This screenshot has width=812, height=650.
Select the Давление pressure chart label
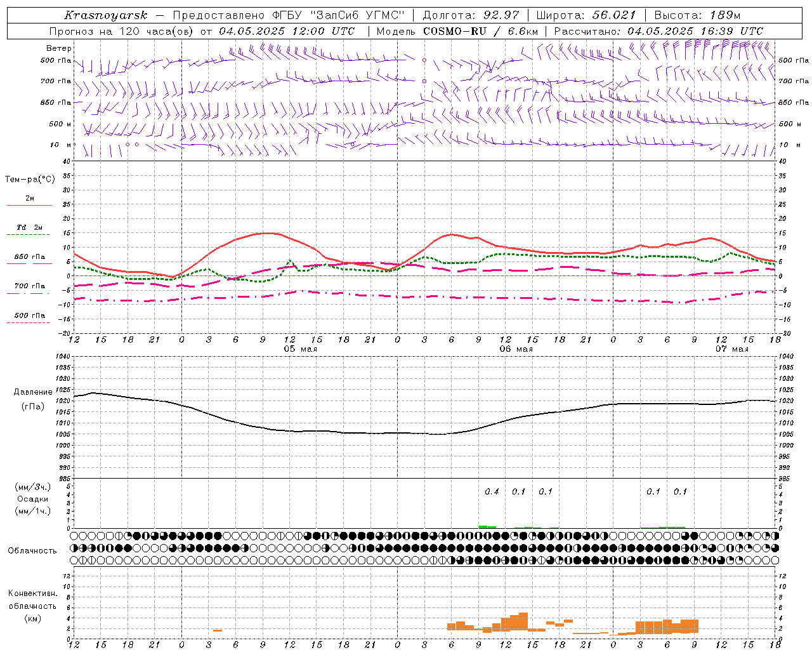[x=33, y=392]
